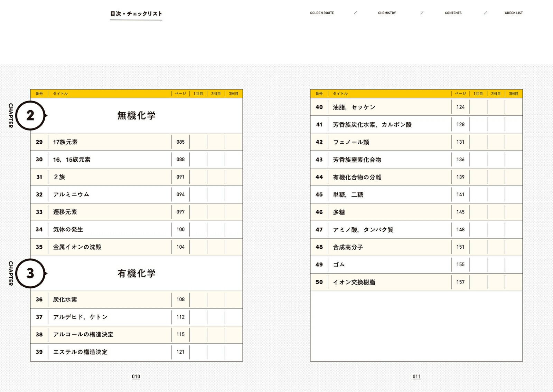Click page number 011 at bottom
The height and width of the screenshot is (392, 553).
(417, 376)
